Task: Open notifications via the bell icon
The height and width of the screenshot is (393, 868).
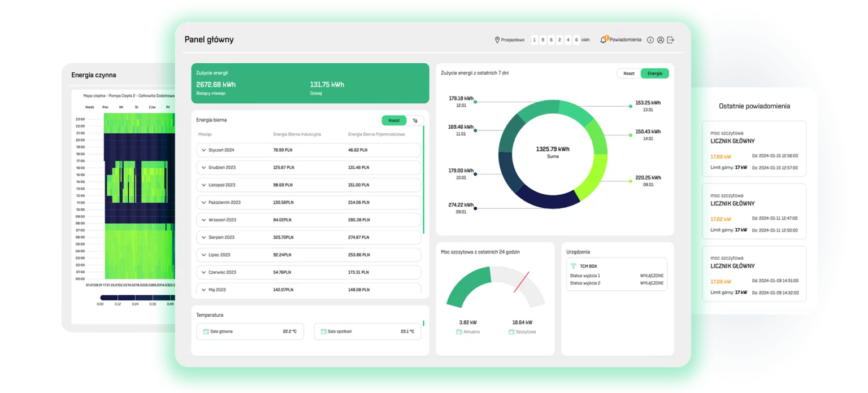Action: pyautogui.click(x=603, y=40)
